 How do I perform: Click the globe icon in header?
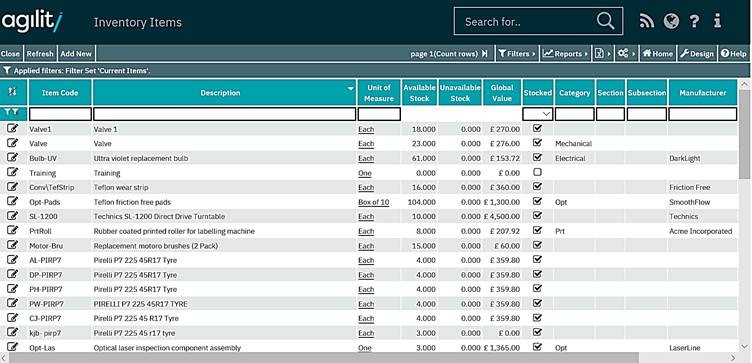pos(671,21)
